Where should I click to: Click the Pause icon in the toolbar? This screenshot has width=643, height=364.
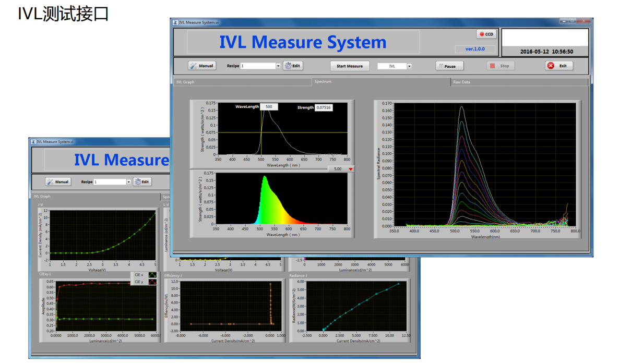click(441, 66)
